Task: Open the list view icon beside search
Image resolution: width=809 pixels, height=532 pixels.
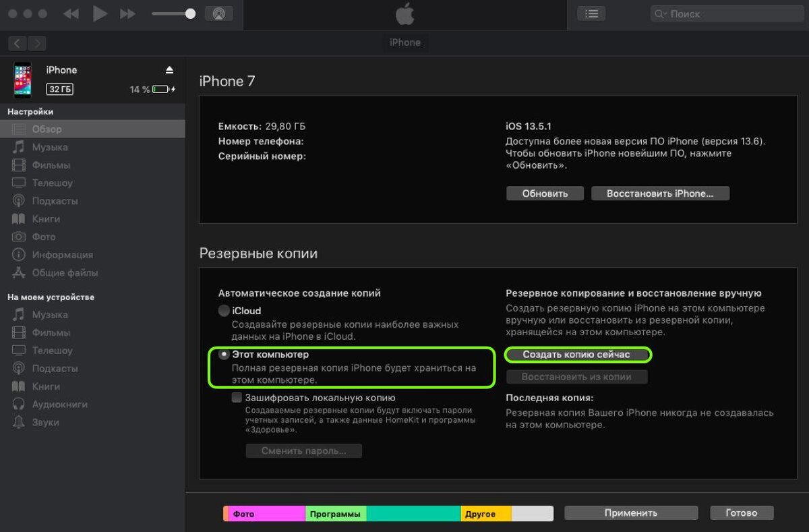Action: pyautogui.click(x=591, y=13)
